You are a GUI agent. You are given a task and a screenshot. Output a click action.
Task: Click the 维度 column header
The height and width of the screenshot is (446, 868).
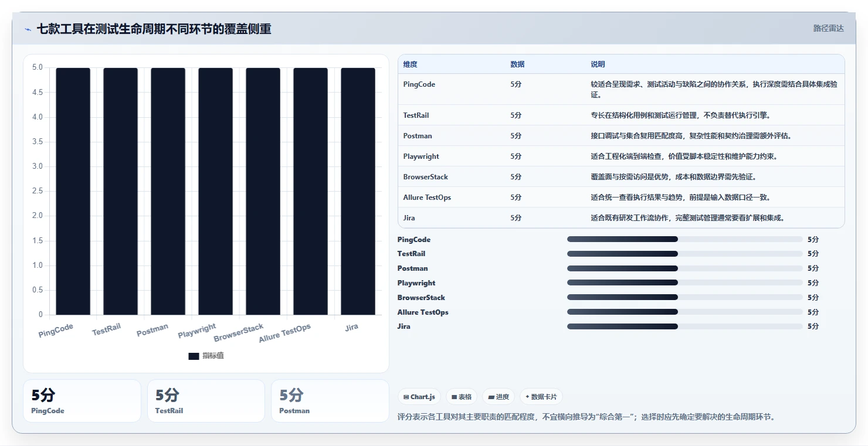click(411, 64)
